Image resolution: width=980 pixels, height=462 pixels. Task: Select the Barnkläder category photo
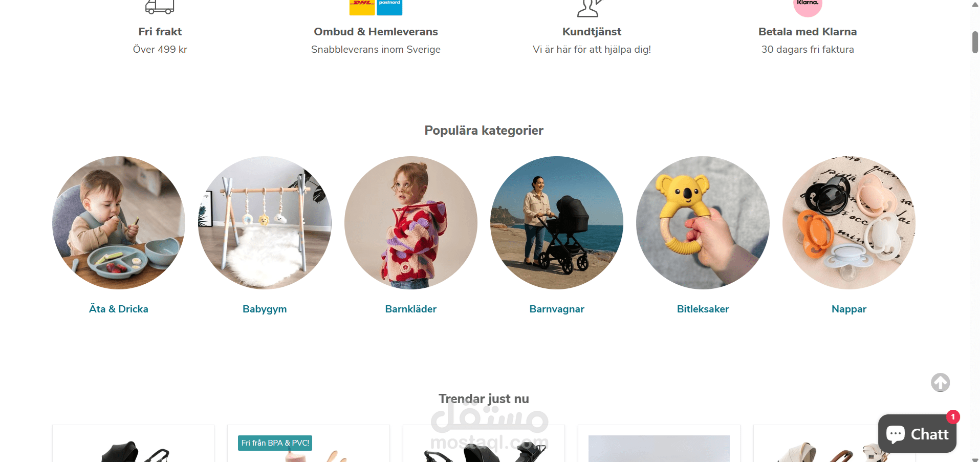tap(411, 223)
